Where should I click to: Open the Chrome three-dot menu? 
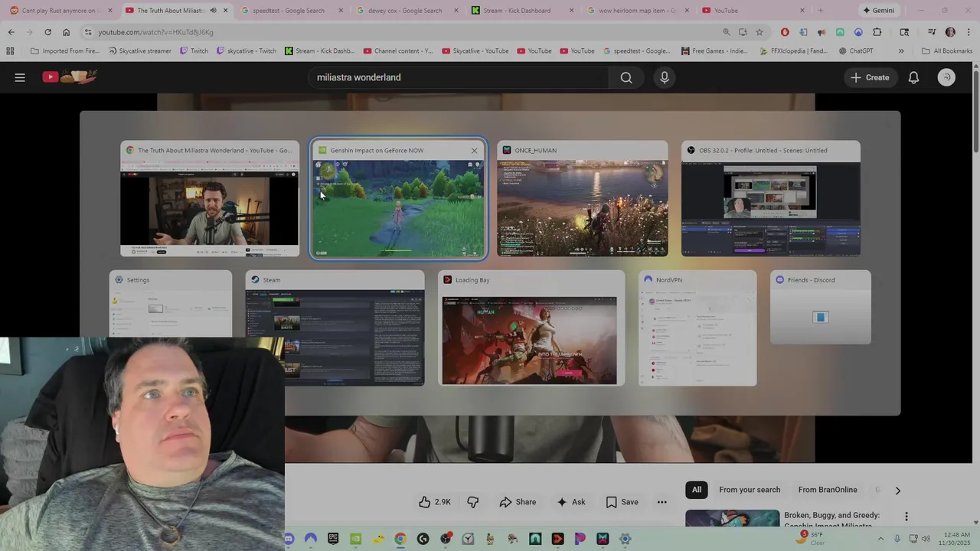coord(969,32)
